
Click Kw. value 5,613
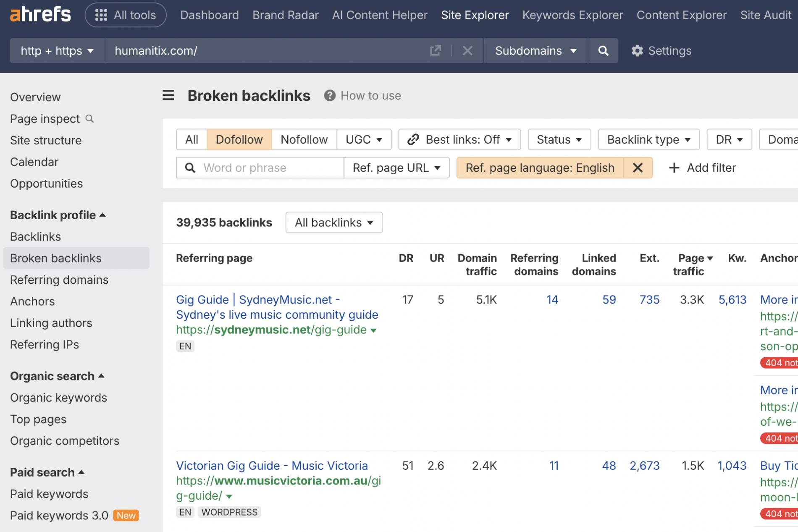(732, 299)
